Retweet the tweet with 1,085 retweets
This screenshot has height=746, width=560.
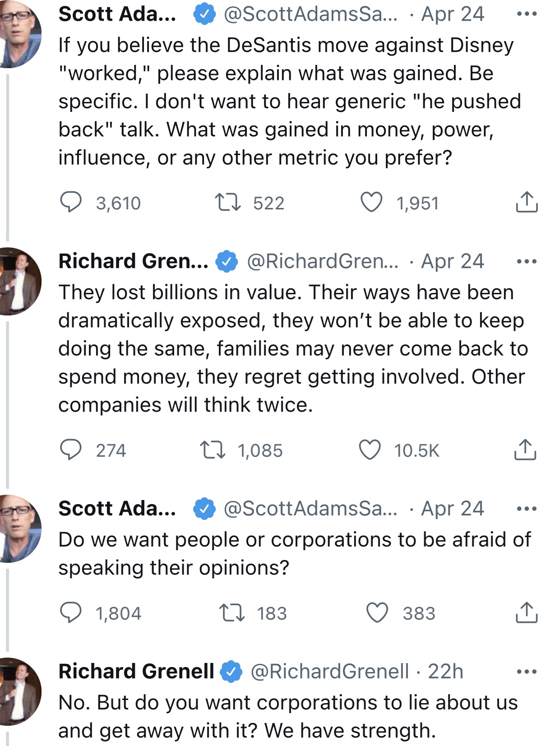coord(213,449)
